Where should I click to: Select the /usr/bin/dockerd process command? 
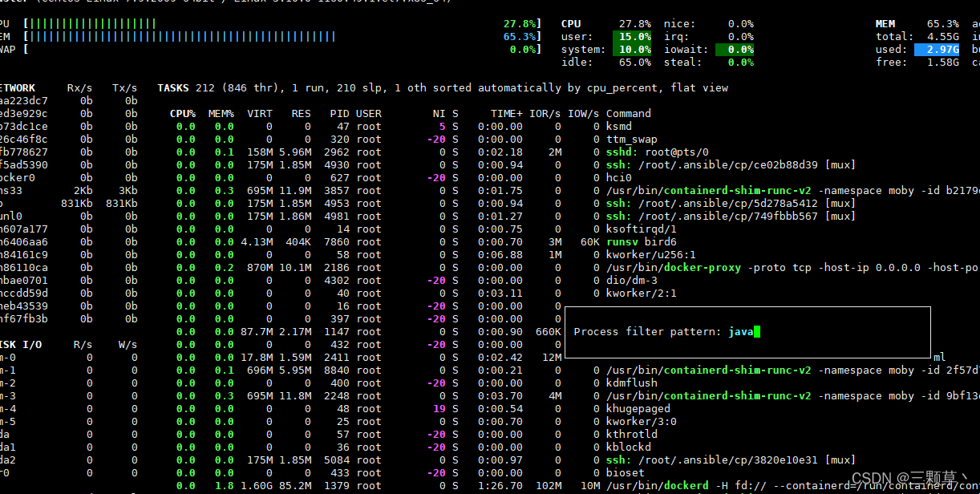(x=792, y=486)
